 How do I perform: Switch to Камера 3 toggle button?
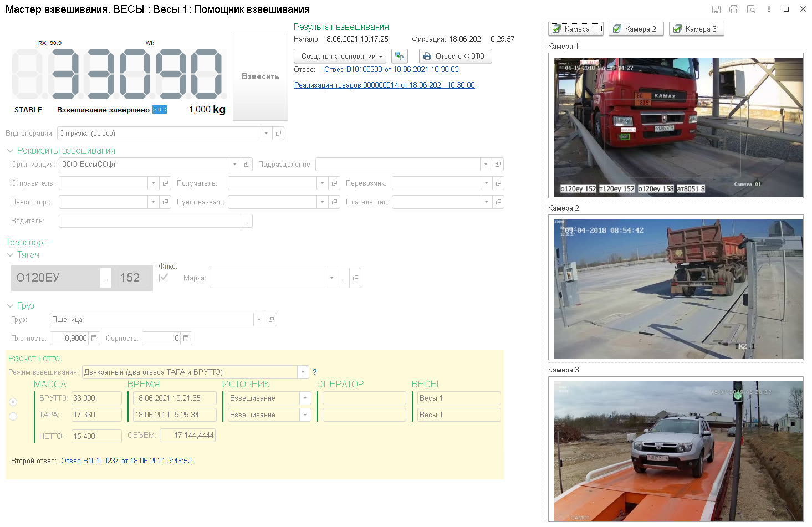(x=695, y=29)
